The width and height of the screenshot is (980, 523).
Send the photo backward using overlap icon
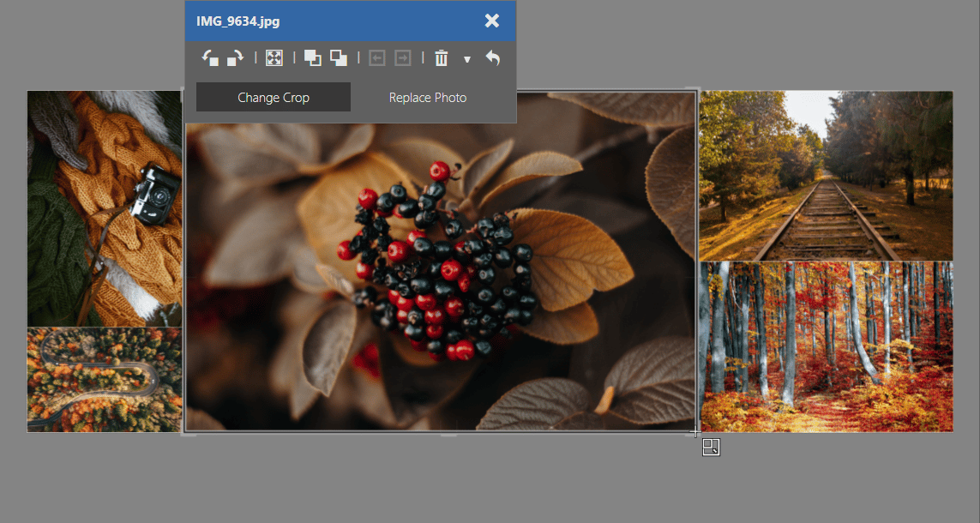(x=338, y=57)
